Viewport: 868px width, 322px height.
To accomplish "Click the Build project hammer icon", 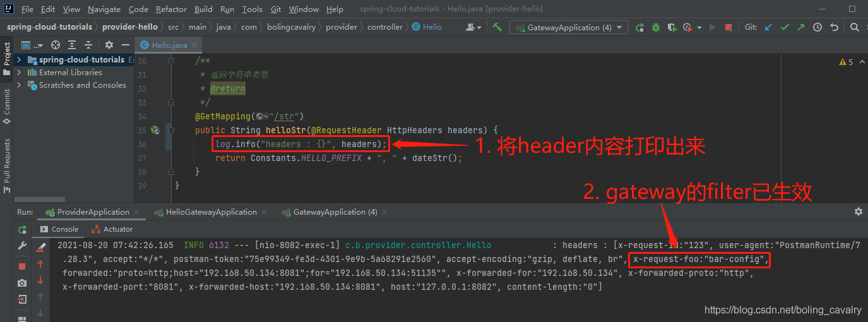I will 497,27.
